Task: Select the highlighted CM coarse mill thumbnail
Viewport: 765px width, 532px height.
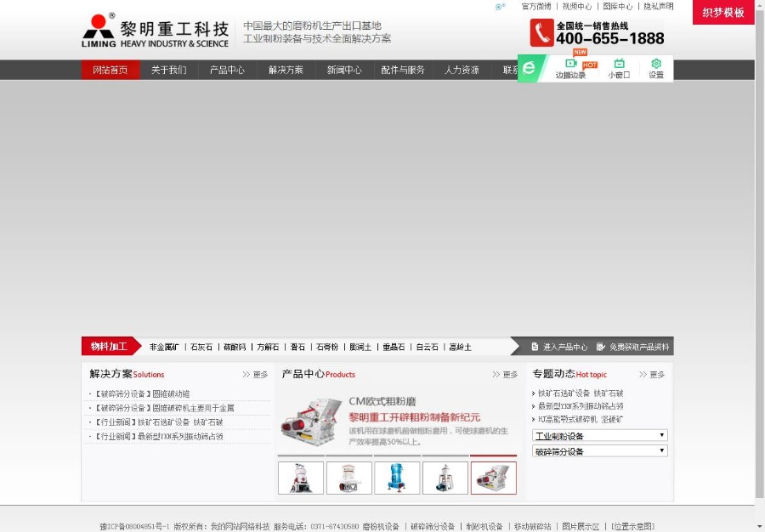Action: [x=493, y=478]
